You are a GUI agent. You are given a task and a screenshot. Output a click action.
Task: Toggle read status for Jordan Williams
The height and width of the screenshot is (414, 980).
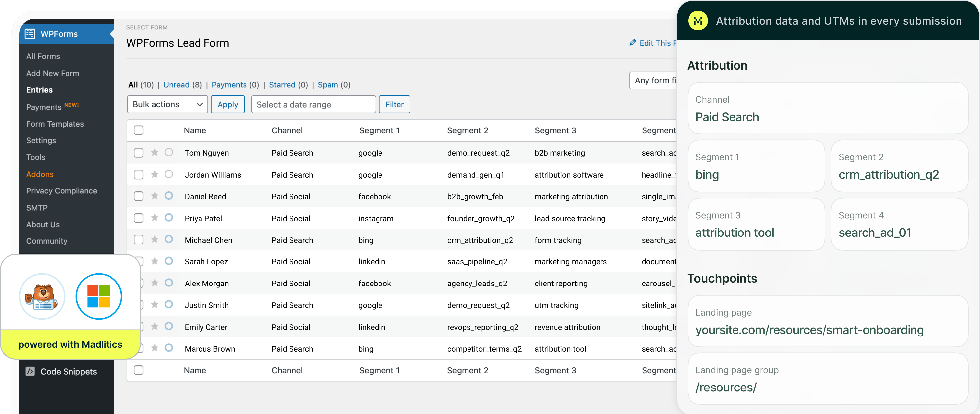coord(169,174)
